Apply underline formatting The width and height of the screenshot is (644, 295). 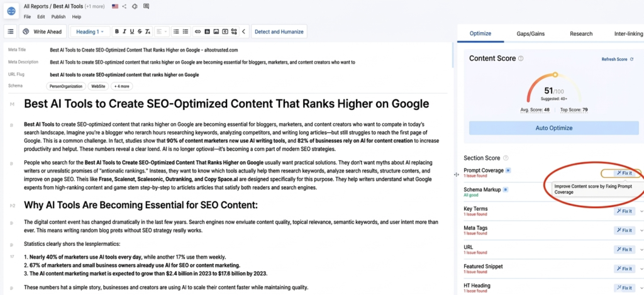pyautogui.click(x=132, y=31)
